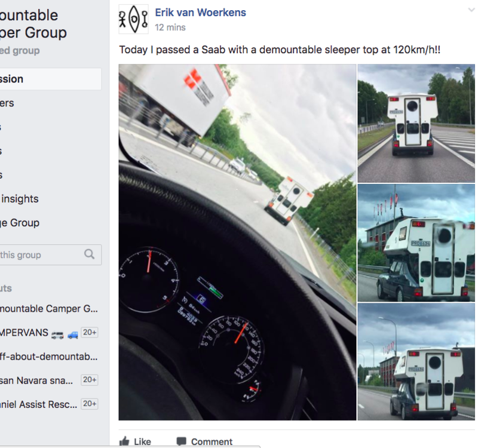Search this group input field
The height and width of the screenshot is (448, 478).
pos(51,255)
